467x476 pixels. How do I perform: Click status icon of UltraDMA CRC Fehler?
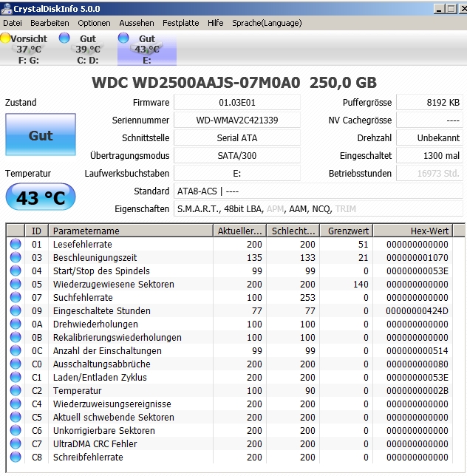point(16,443)
